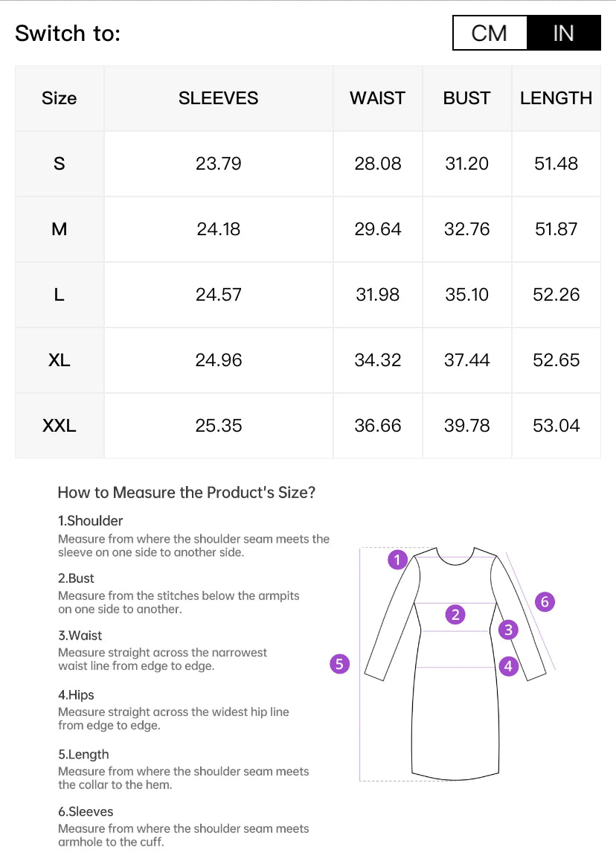Click the LENGTH column header
The image size is (616, 853).
556,98
